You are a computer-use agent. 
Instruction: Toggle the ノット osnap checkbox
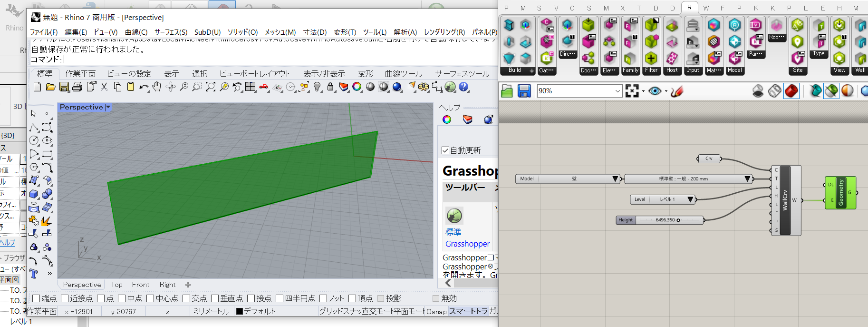(x=323, y=298)
